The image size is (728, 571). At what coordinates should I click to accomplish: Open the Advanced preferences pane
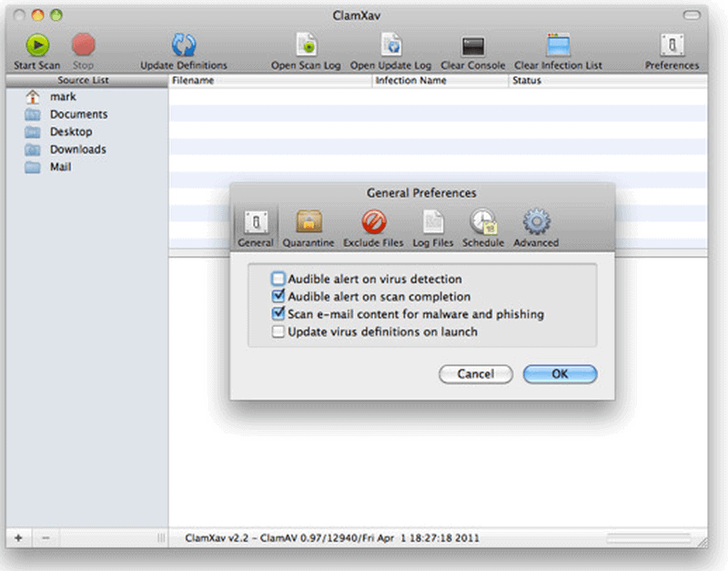(x=536, y=222)
